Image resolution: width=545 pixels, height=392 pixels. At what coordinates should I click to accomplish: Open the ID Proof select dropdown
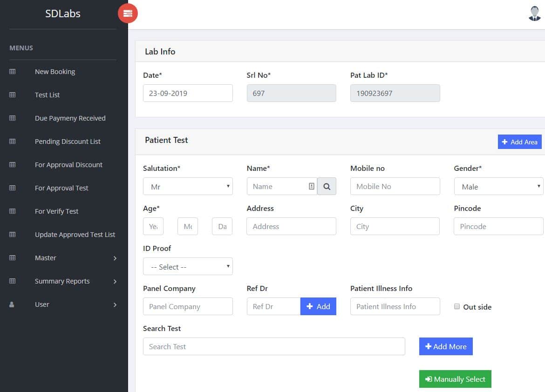(x=188, y=267)
